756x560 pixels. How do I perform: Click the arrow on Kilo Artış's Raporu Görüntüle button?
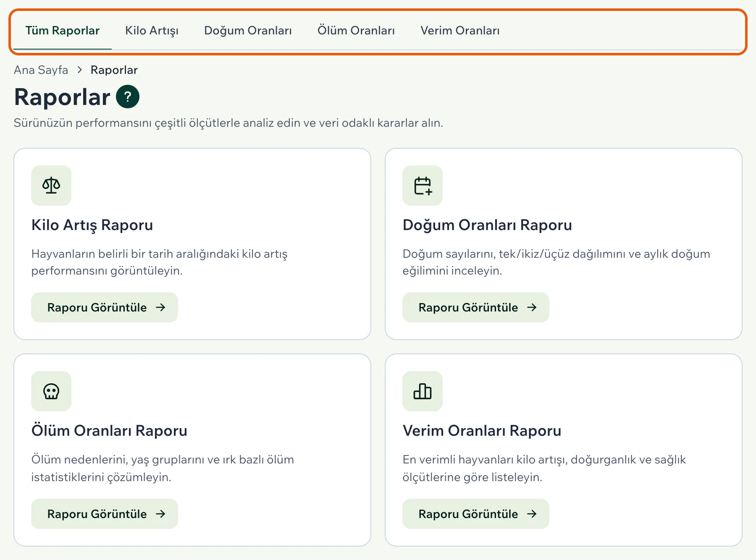coord(160,307)
